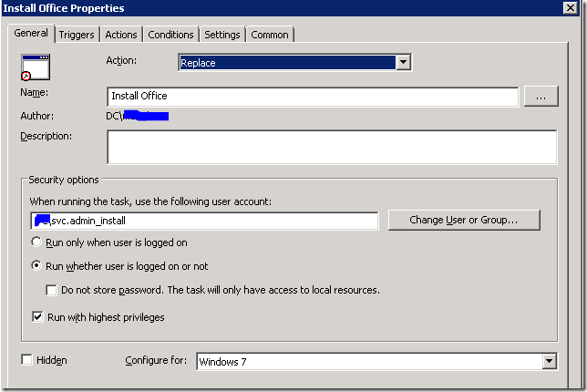
Task: Click Change User or Group button
Action: pos(463,221)
